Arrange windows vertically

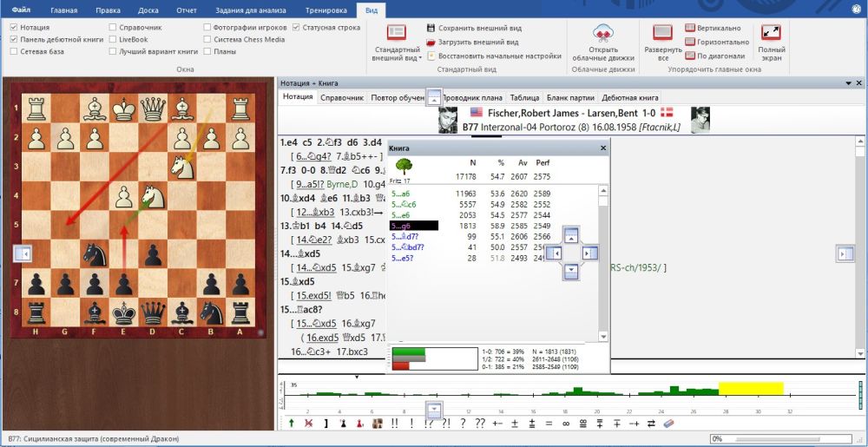[690, 28]
